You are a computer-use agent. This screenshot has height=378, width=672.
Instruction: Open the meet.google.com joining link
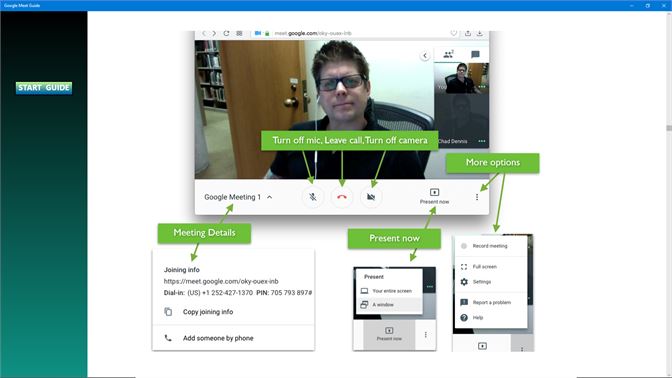click(x=221, y=281)
